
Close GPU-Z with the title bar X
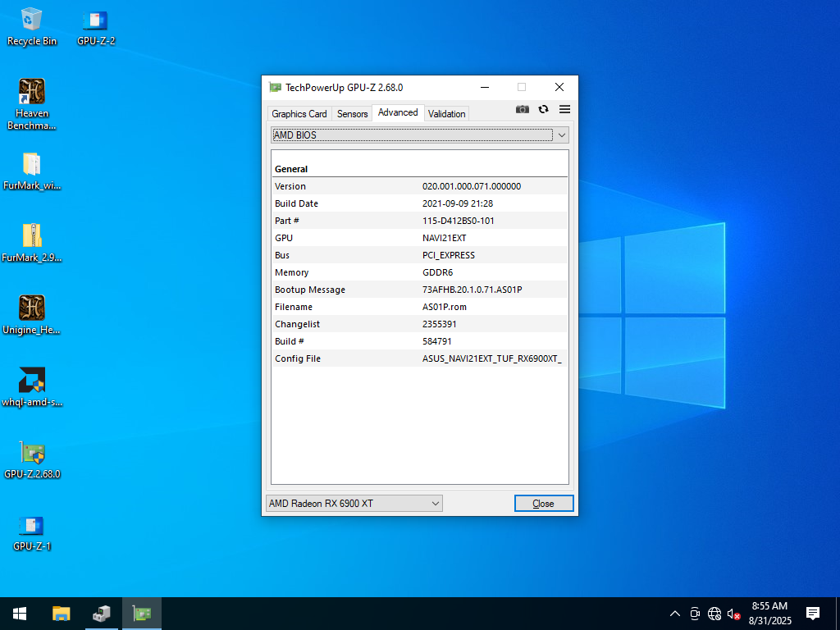pyautogui.click(x=559, y=87)
